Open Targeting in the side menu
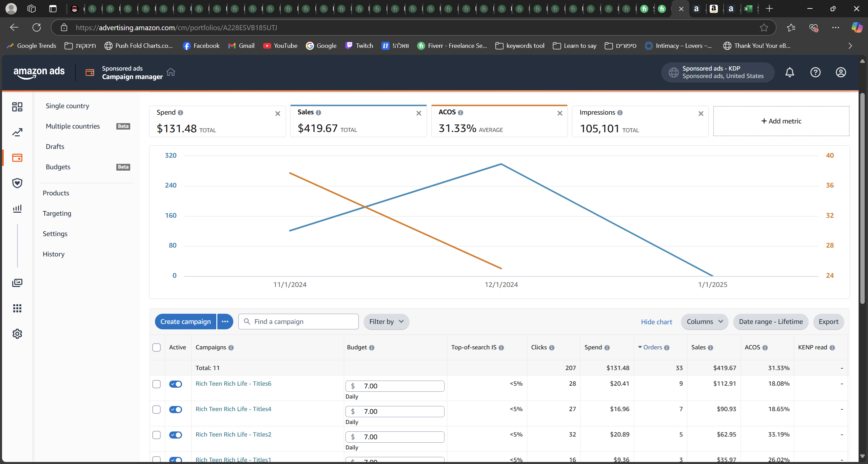868x464 pixels. click(x=57, y=213)
